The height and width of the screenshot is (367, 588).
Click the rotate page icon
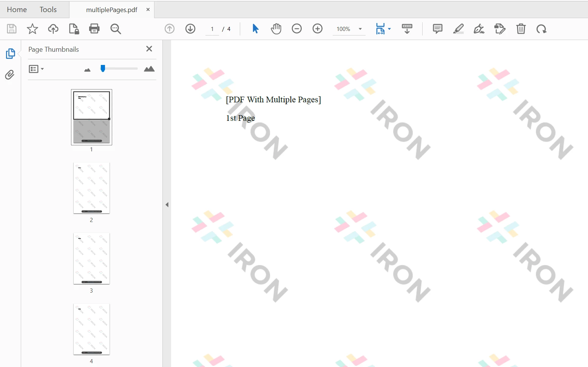(542, 29)
